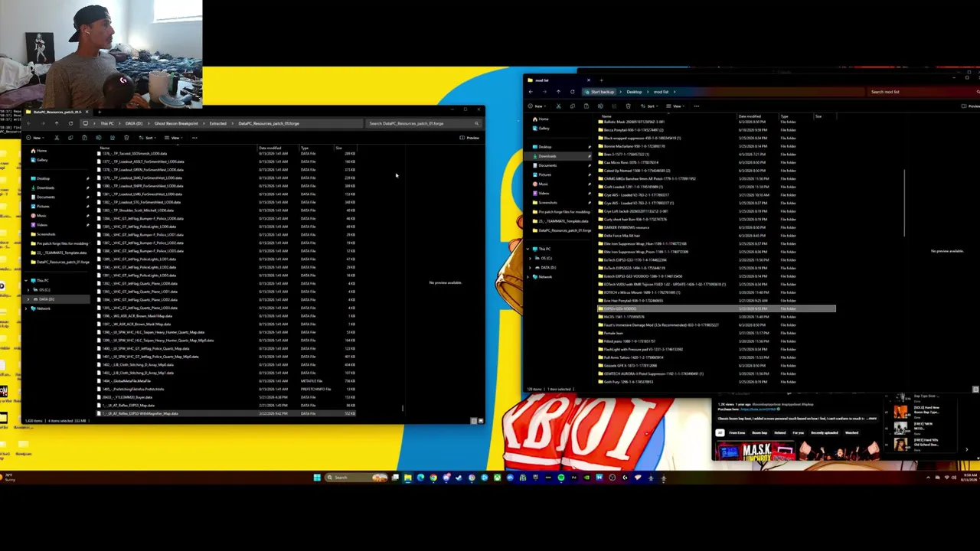Image resolution: width=980 pixels, height=551 pixels.
Task: Add a new tab in the mod list window
Action: [x=602, y=80]
